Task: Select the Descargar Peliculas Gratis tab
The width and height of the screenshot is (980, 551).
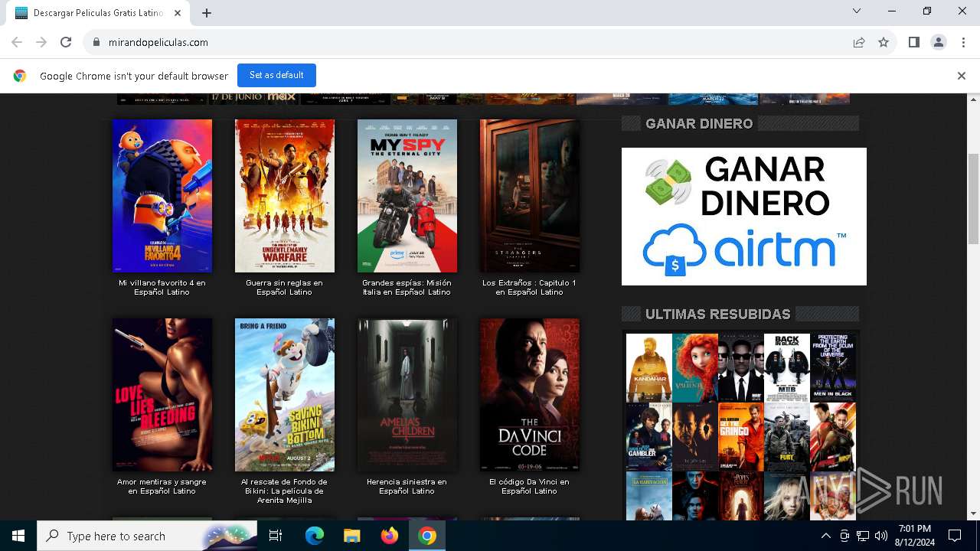Action: (98, 13)
